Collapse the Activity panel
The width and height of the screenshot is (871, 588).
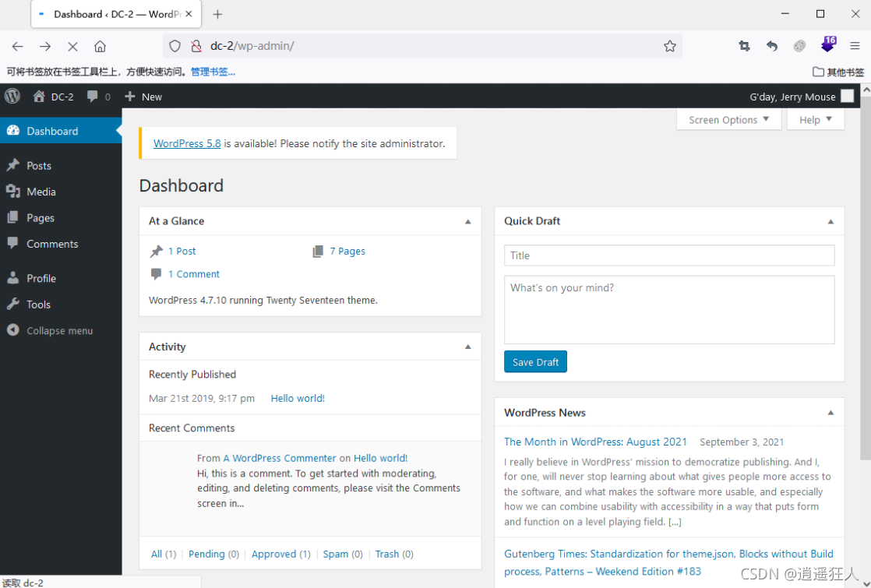(467, 347)
